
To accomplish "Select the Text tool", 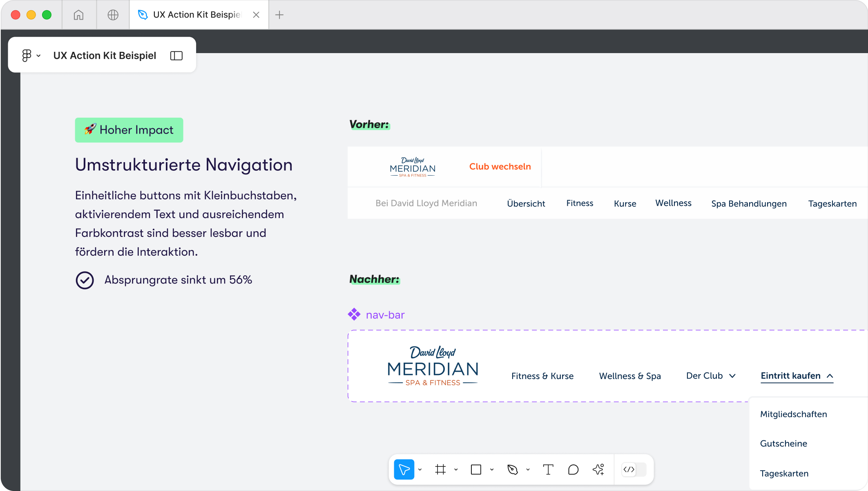I will (548, 469).
